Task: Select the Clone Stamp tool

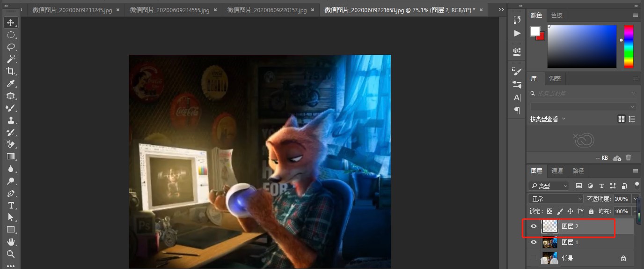Action: (11, 120)
